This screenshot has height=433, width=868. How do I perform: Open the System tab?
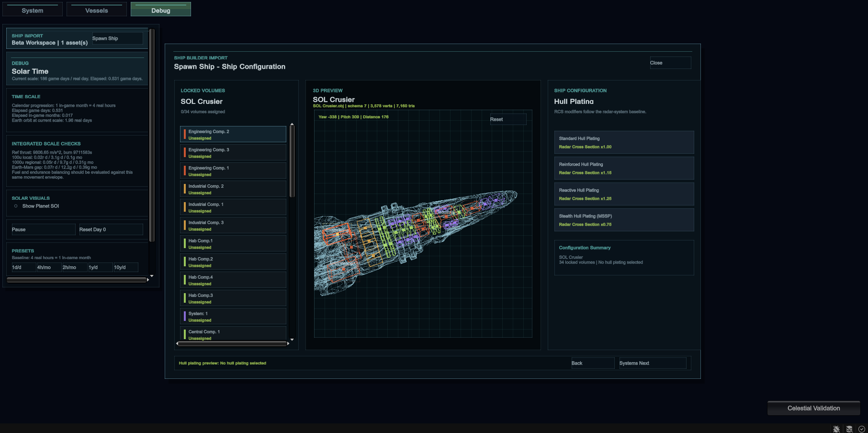[x=33, y=10]
